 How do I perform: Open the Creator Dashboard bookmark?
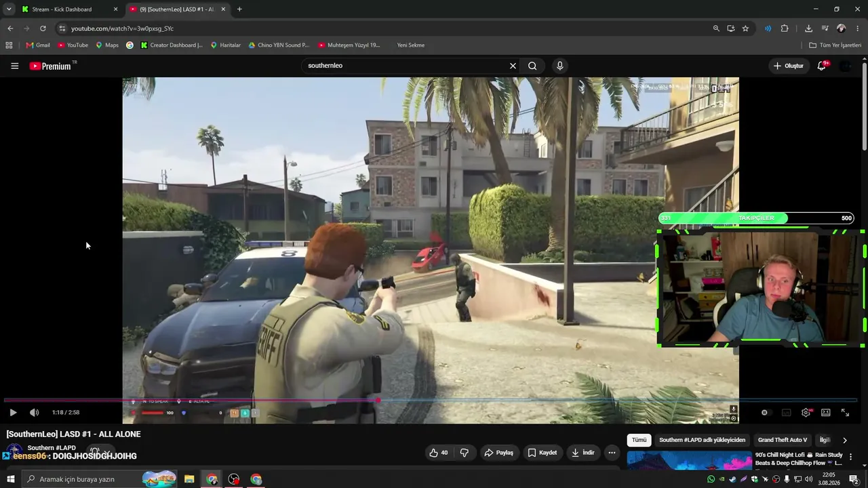pos(172,45)
